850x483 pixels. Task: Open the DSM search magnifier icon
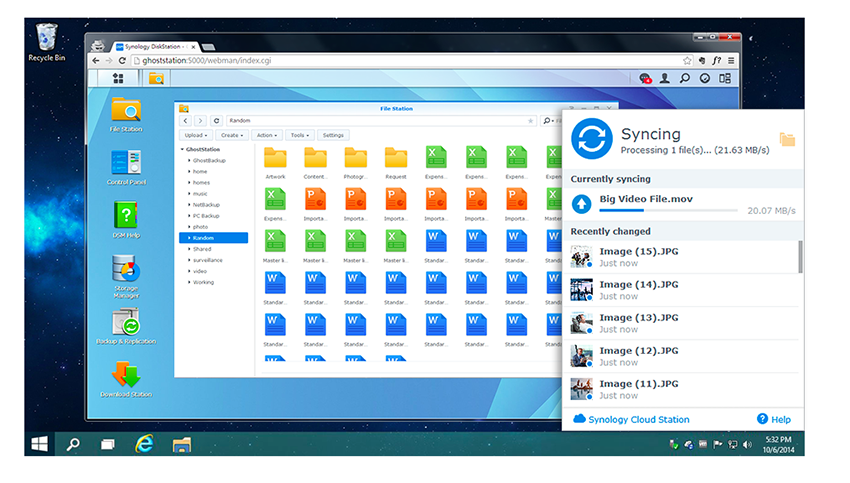pos(685,79)
